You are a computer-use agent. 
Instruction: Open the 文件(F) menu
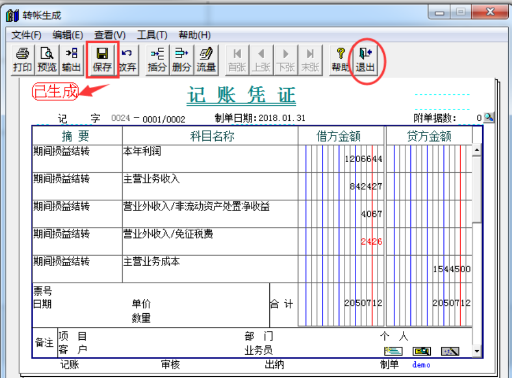coord(26,35)
